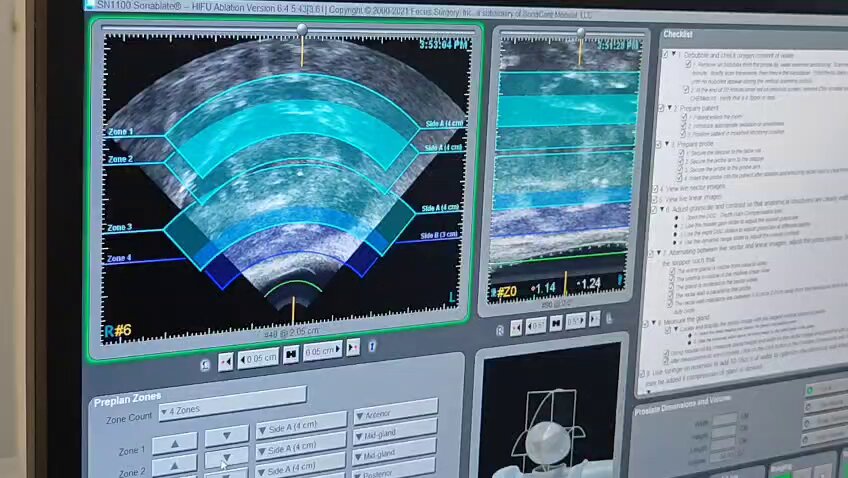
Task: Click the 3:53:04 PM timestamp
Action: 443,44
